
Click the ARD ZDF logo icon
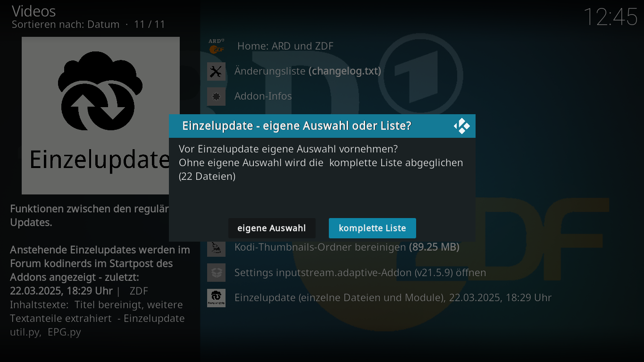coord(216,46)
